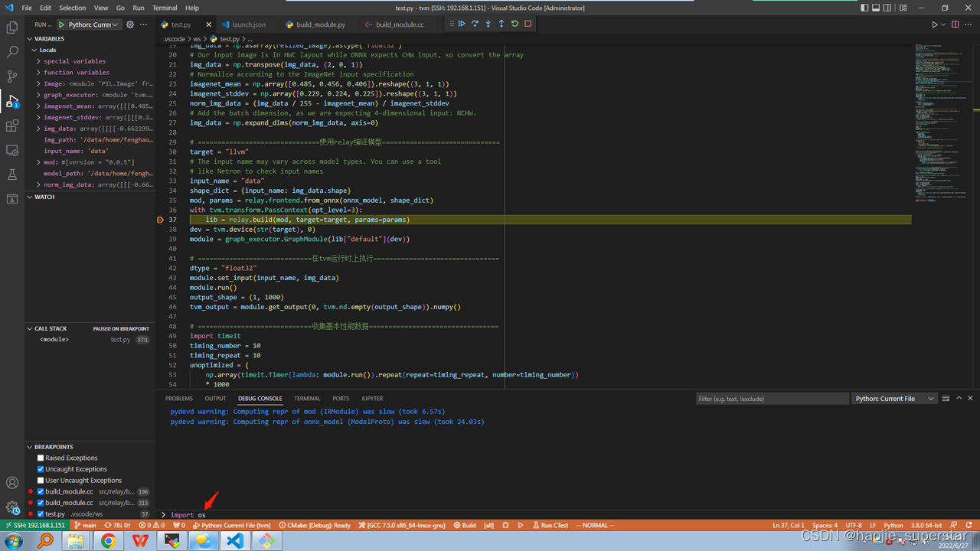Step over in debug toolbar

(x=475, y=24)
